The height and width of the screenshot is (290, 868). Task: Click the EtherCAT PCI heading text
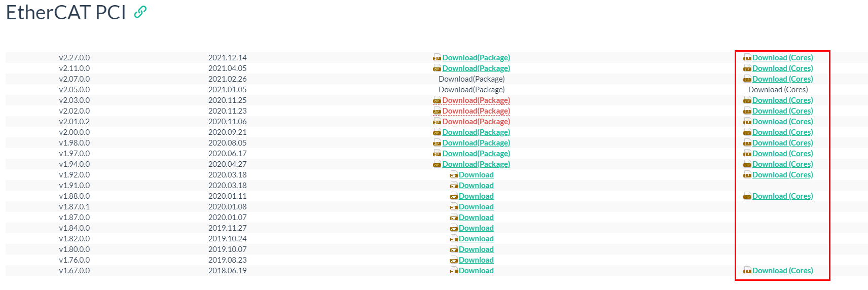coord(66,13)
